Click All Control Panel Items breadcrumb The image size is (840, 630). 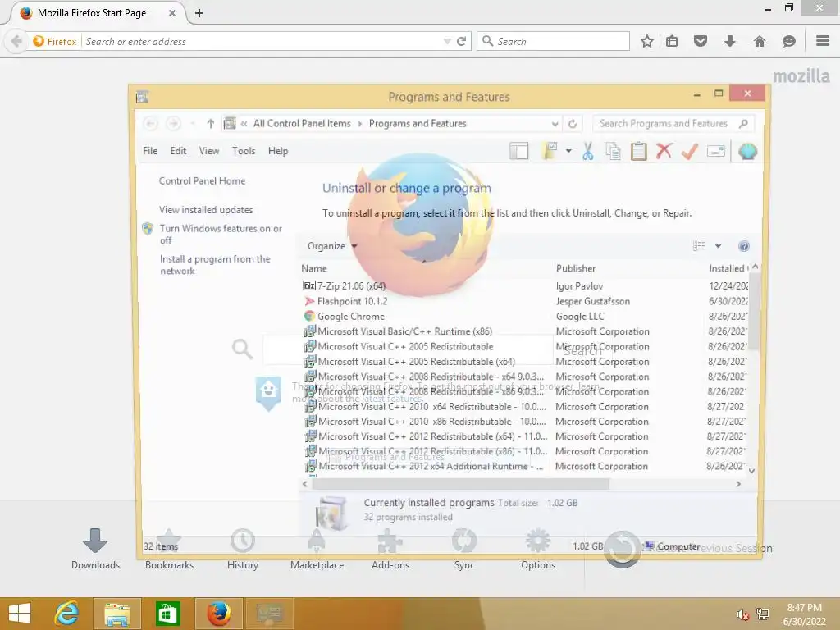(302, 124)
